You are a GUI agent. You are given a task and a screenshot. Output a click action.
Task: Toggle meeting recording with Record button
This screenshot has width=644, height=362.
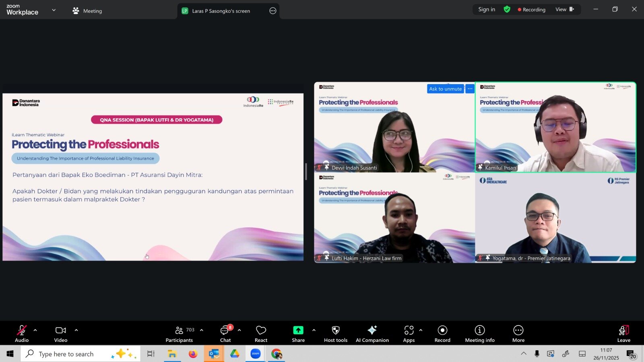[x=442, y=334]
